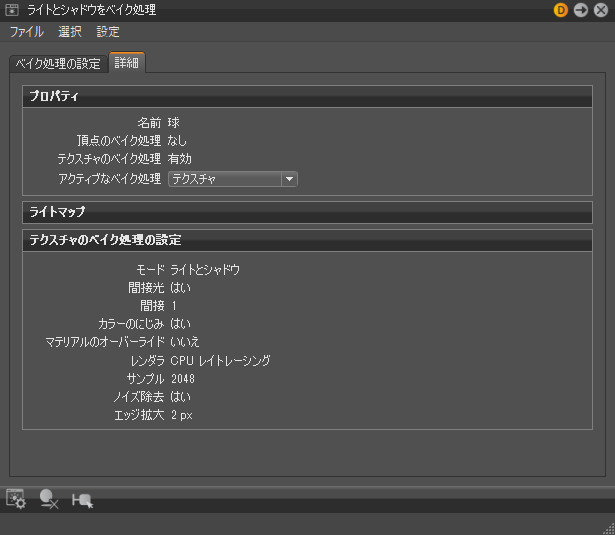Collapse the プロパティ section header
This screenshot has height=535, width=615.
pos(308,96)
